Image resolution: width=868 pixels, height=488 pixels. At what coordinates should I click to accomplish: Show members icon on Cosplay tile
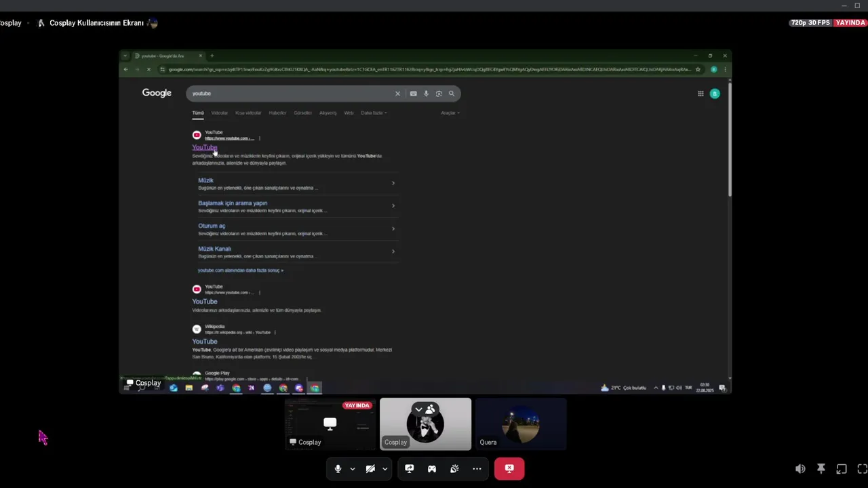[430, 409]
